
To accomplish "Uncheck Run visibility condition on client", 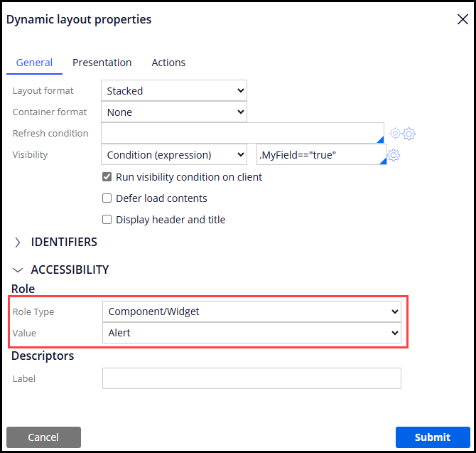I will 107,177.
